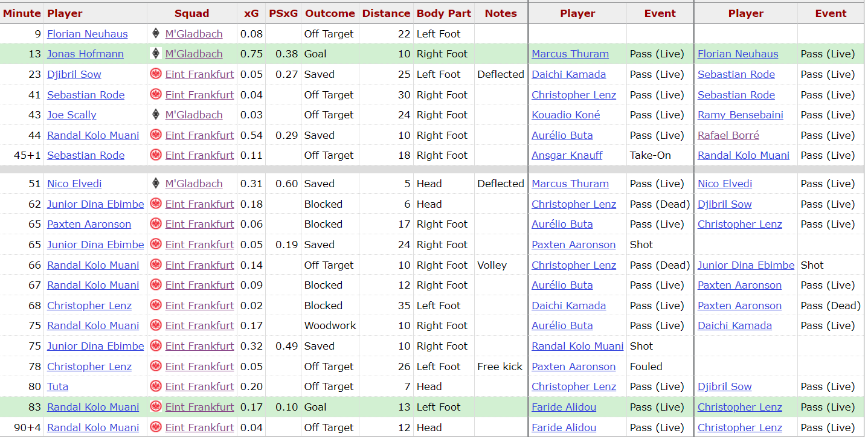868x442 pixels.
Task: Sort by Distance column header
Action: click(386, 13)
